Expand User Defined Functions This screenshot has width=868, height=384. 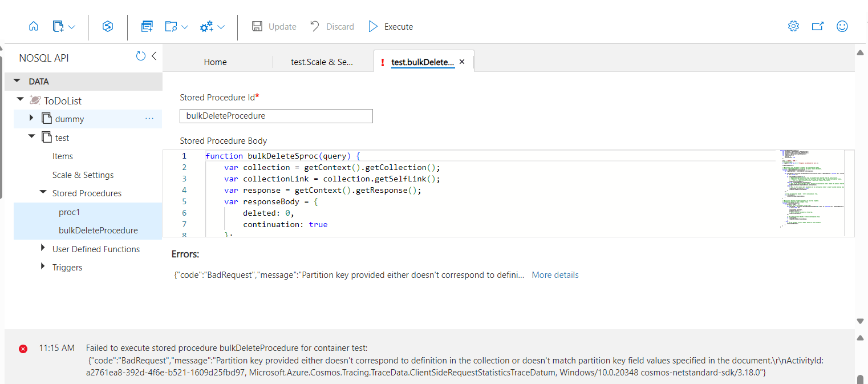click(43, 248)
